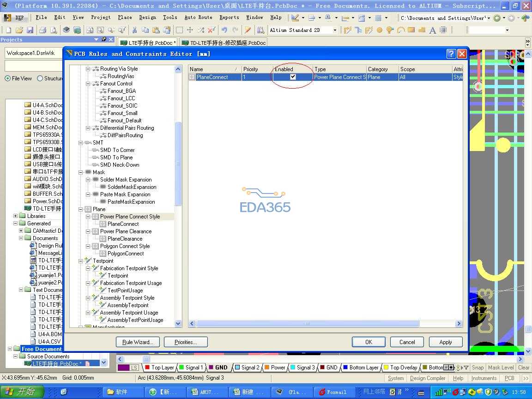This screenshot has width=532, height=399.
Task: Click the Clear Filter red X icon
Action: click(212, 30)
